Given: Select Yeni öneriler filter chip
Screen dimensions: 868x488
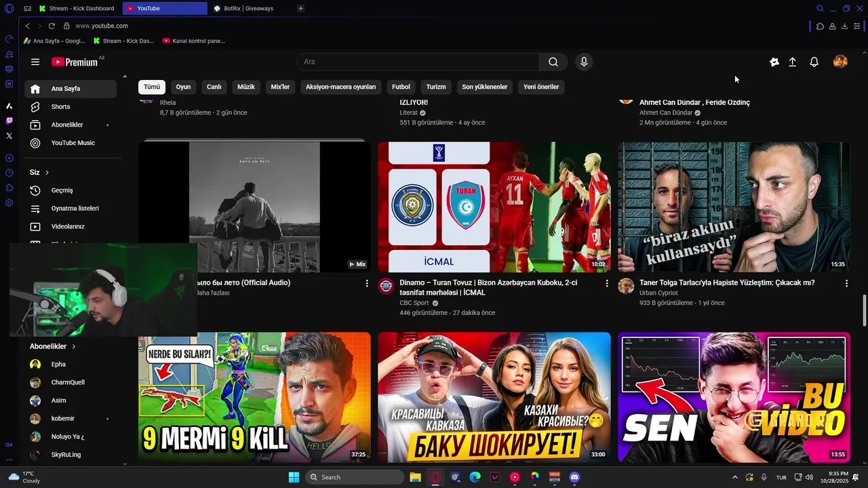Looking at the screenshot, I should [x=541, y=87].
